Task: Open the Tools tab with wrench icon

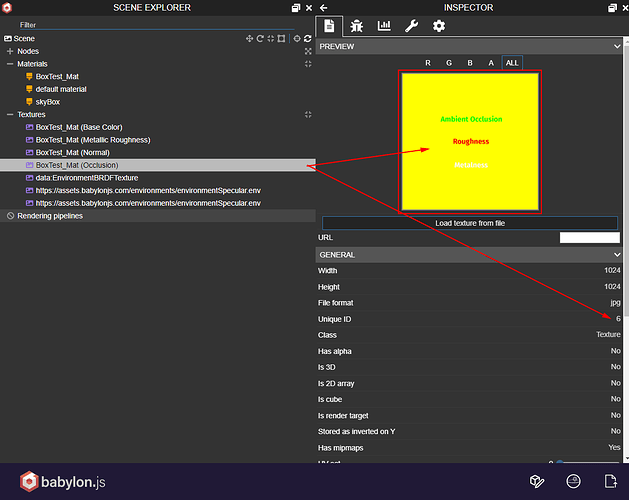Action: point(411,26)
